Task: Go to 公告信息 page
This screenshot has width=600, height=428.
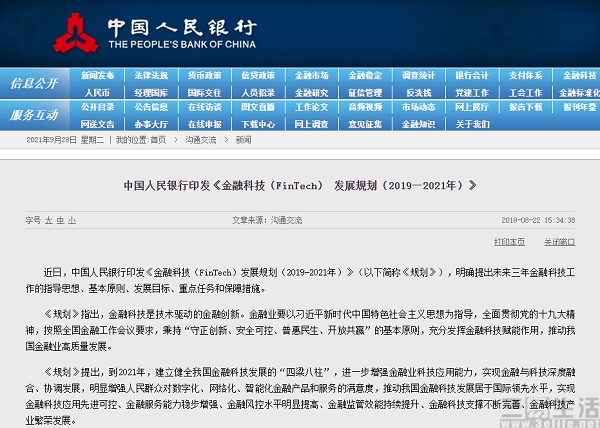Action: (151, 107)
